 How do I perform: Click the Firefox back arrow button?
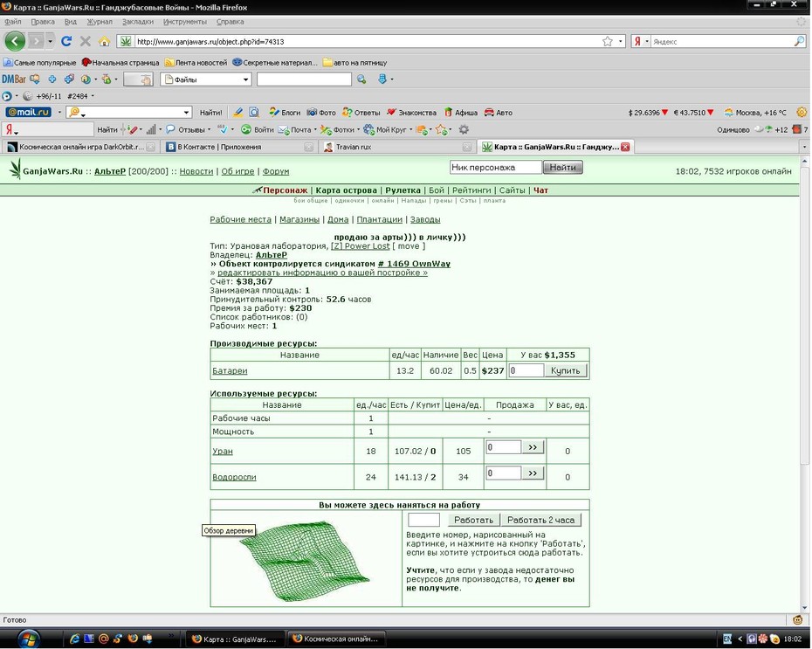point(15,41)
